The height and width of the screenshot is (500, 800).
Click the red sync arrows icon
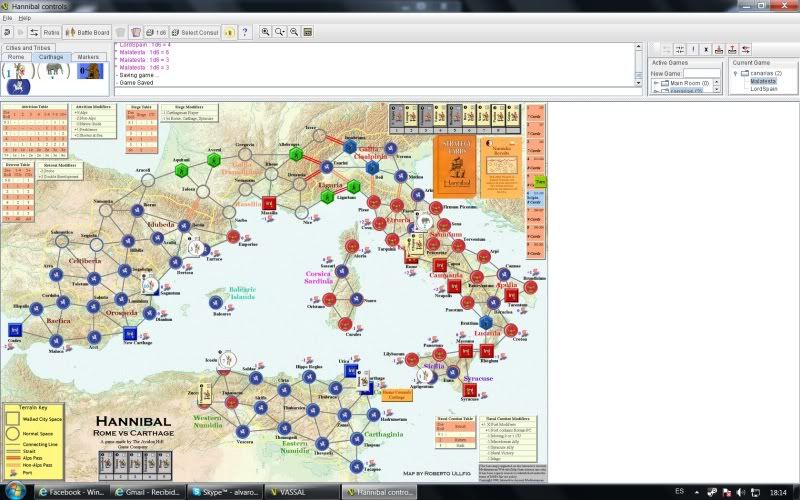746,49
